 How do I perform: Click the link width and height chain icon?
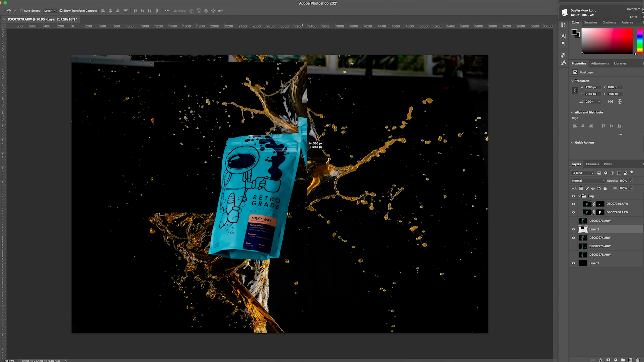point(575,91)
